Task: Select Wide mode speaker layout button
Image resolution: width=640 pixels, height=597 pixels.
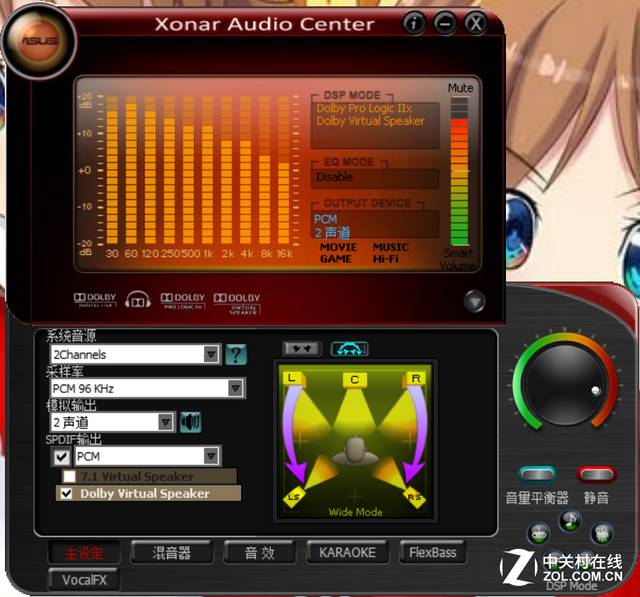Action: pos(349,349)
